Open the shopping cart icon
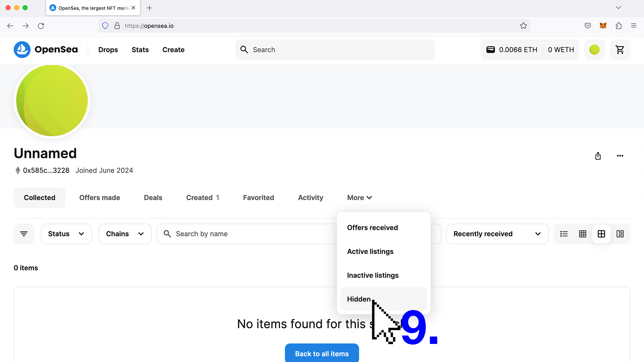 coord(620,50)
